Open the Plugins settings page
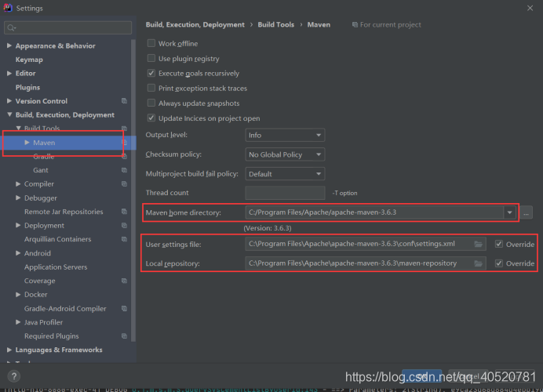 pyautogui.click(x=27, y=87)
